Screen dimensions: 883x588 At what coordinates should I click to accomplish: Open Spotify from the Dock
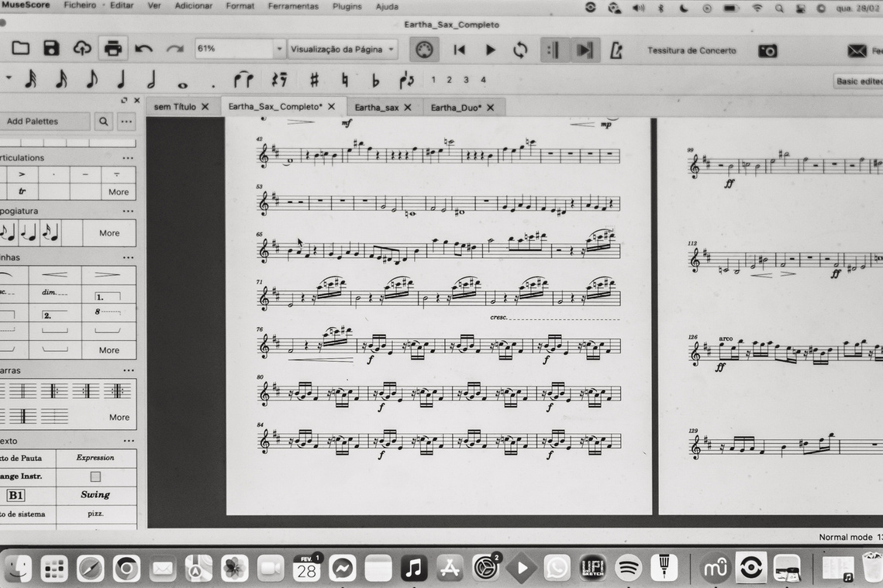[x=628, y=569]
